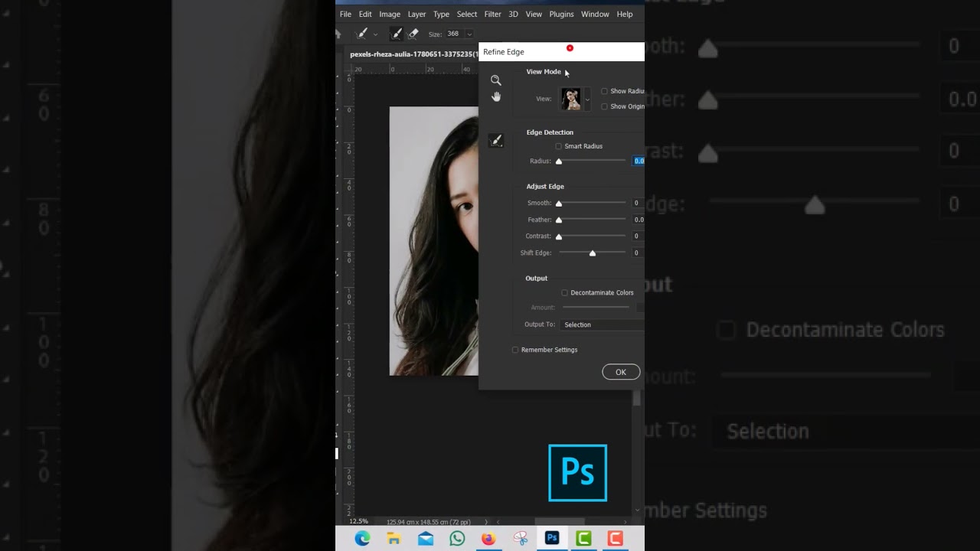This screenshot has width=980, height=551.
Task: Open the Type menu
Action: 441,14
